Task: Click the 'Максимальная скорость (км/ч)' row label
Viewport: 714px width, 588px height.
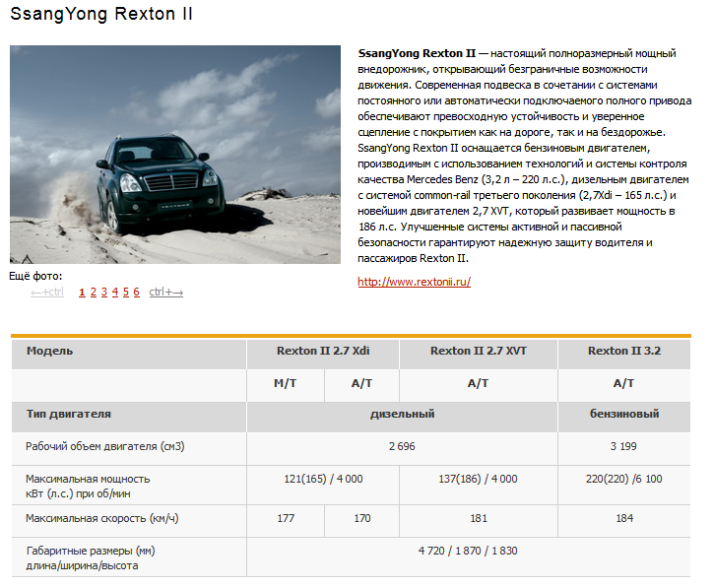Action: coord(102,519)
